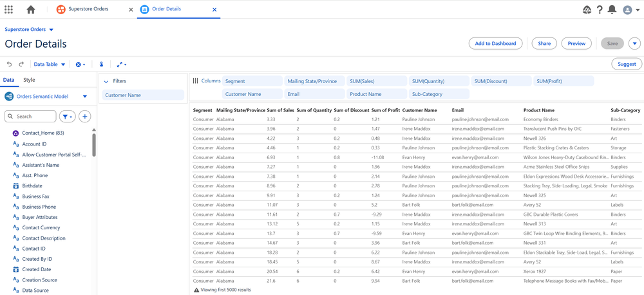Switch to the Superstore Orders tab
The width and height of the screenshot is (644, 295).
88,10
